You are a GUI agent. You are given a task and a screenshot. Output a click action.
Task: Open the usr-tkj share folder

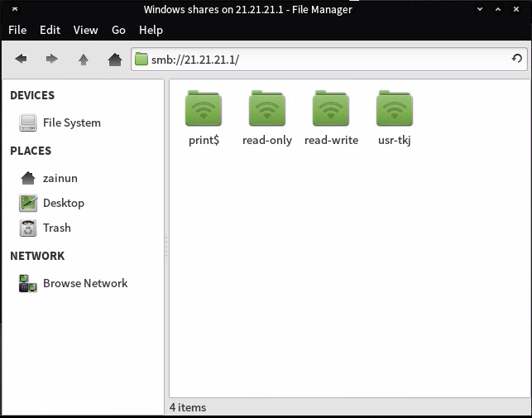[x=395, y=108]
